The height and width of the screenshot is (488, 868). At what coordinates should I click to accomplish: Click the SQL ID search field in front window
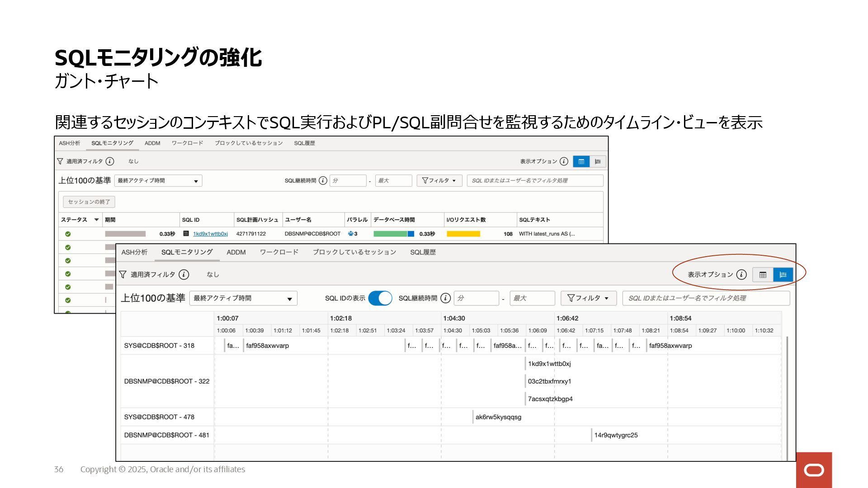click(x=706, y=298)
